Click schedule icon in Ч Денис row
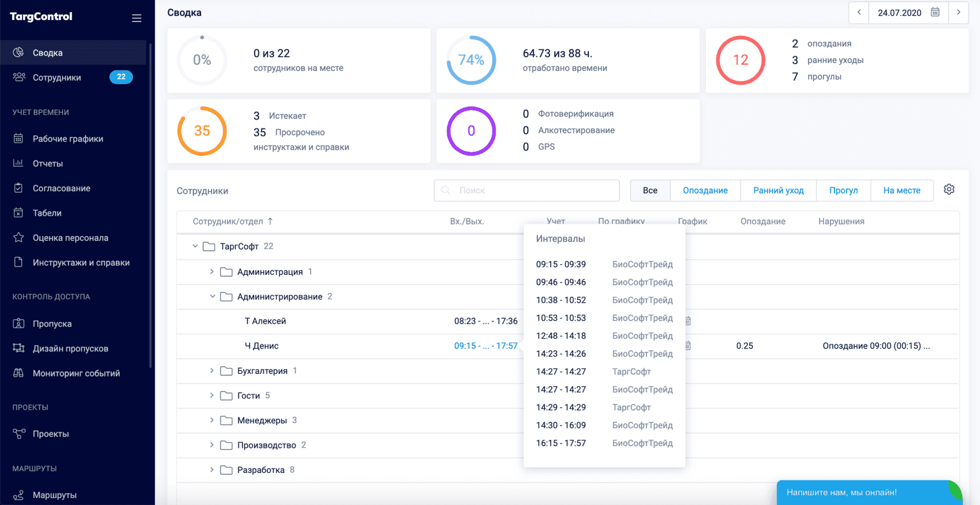This screenshot has height=505, width=980. [688, 346]
